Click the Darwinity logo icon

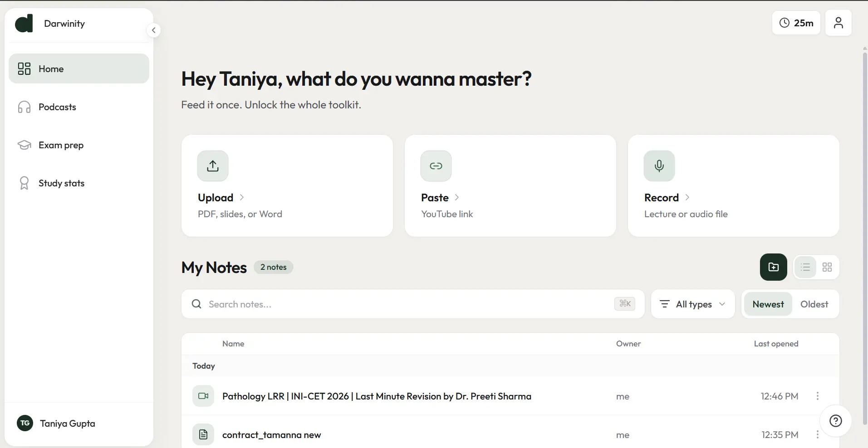tap(24, 24)
